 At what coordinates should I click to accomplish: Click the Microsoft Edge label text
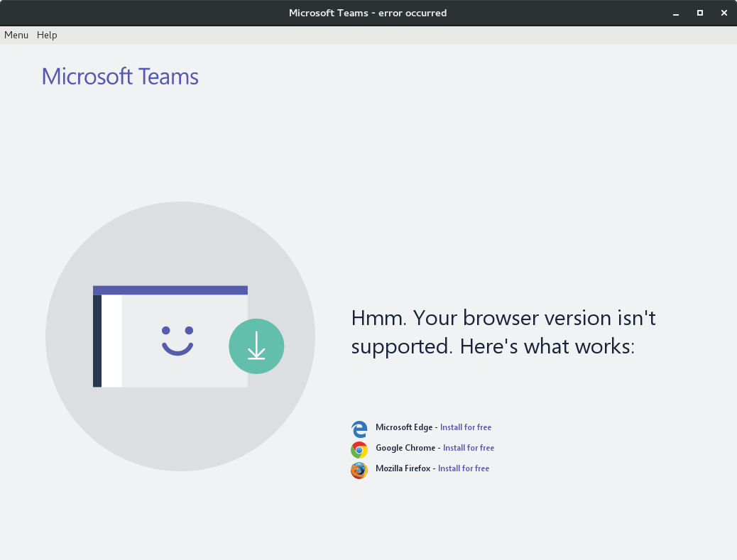click(x=404, y=427)
